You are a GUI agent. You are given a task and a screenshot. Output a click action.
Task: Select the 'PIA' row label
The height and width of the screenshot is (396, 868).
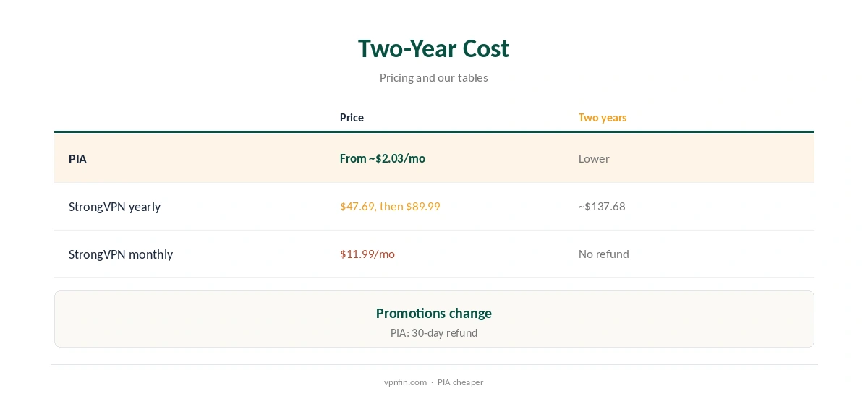[77, 159]
